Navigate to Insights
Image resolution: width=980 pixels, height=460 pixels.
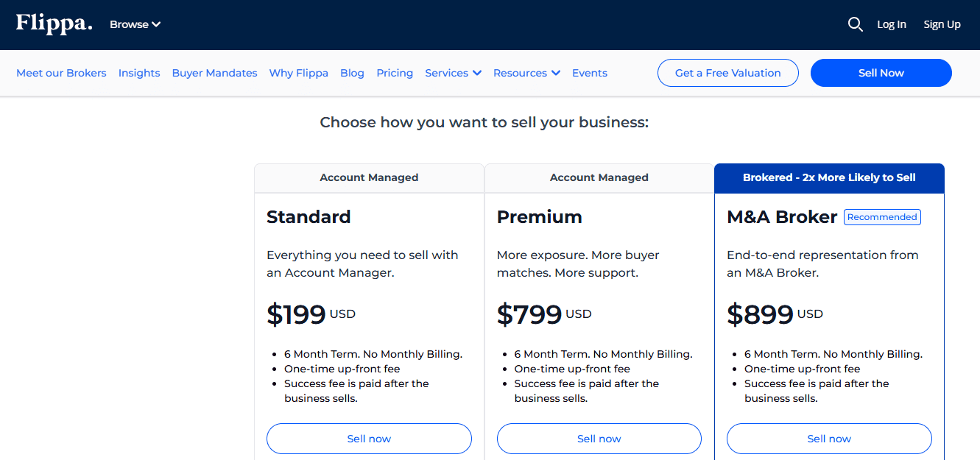[x=139, y=73]
